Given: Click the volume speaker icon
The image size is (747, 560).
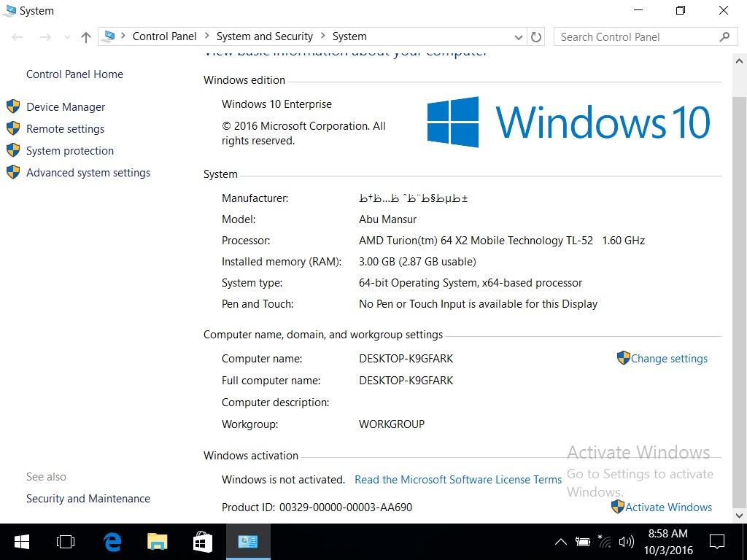Looking at the screenshot, I should coord(626,542).
